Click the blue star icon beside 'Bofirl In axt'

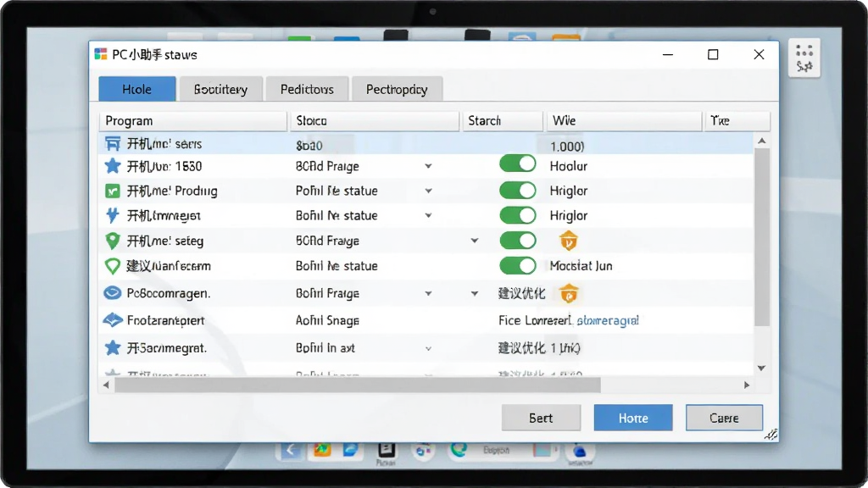[113, 347]
